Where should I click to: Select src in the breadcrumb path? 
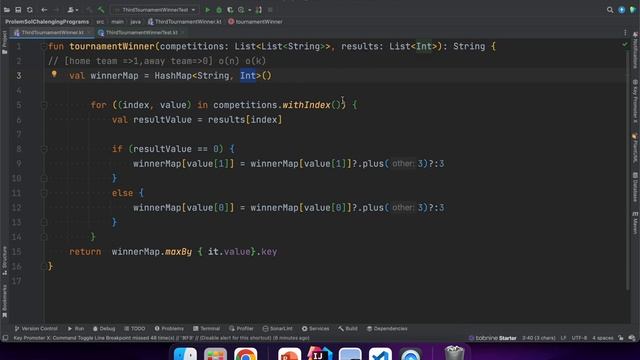[x=100, y=22]
